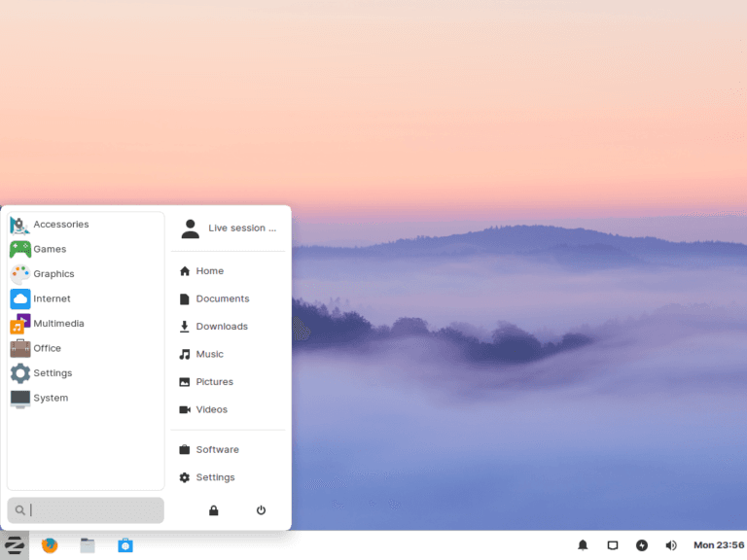Image resolution: width=747 pixels, height=560 pixels.
Task: Open the notifications bell icon
Action: pyautogui.click(x=583, y=545)
